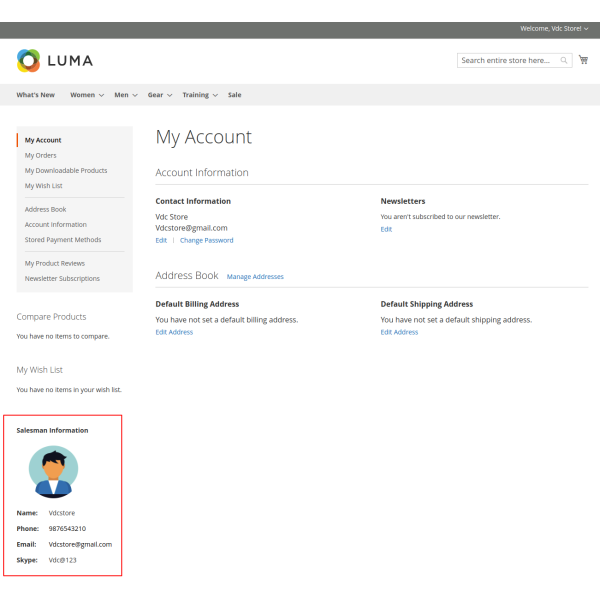Expand the Training menu category

(200, 95)
